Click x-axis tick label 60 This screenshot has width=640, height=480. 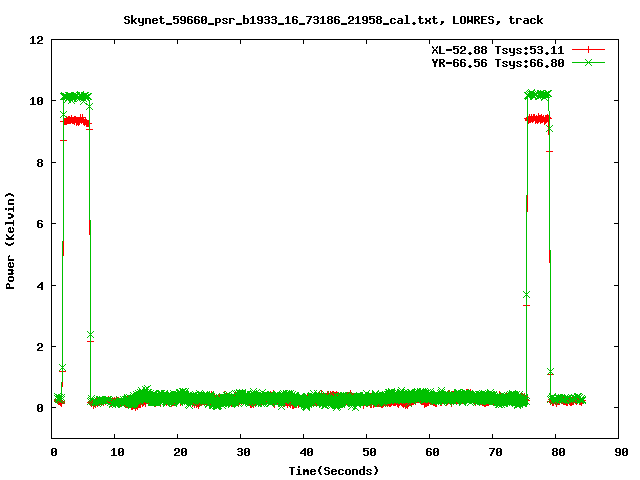[432, 452]
